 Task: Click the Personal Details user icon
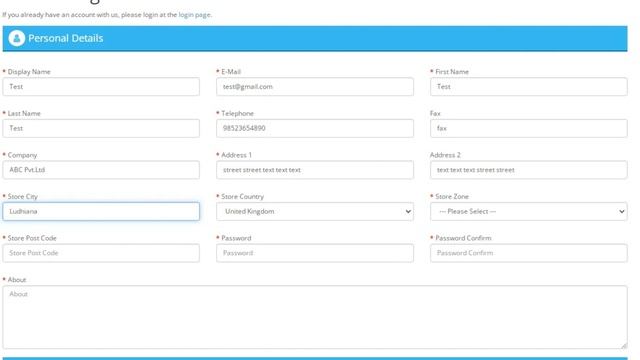pos(17,38)
